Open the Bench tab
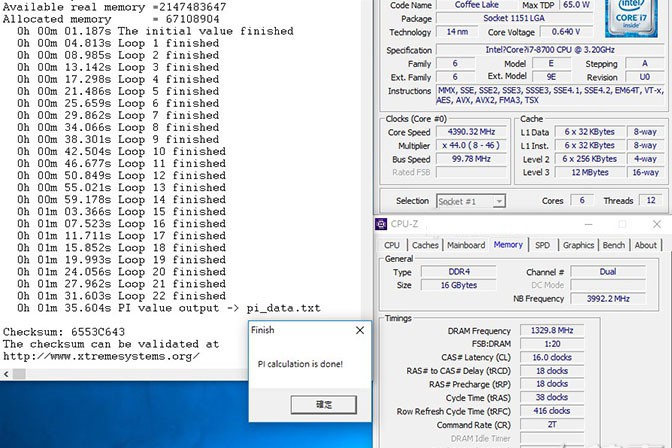 click(x=613, y=245)
